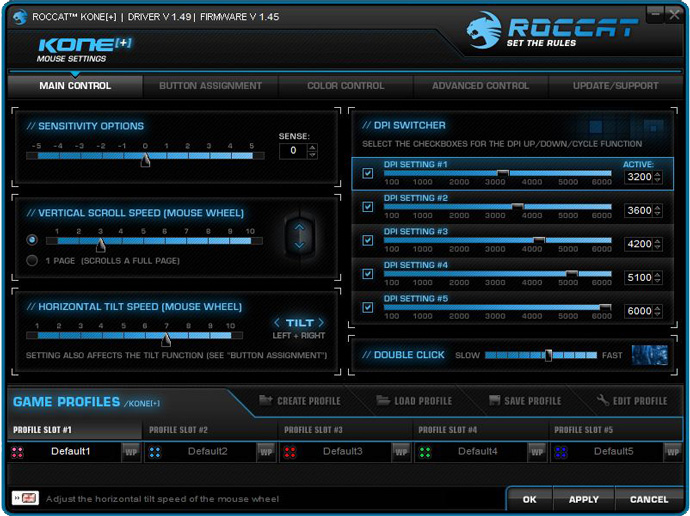Viewport: 690px width, 516px height.
Task: Select Profile Slot #5 tab
Action: [616, 430]
